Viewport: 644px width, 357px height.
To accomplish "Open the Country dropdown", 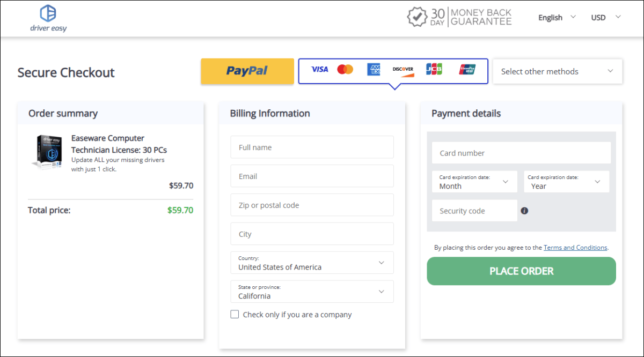I will pyautogui.click(x=312, y=263).
